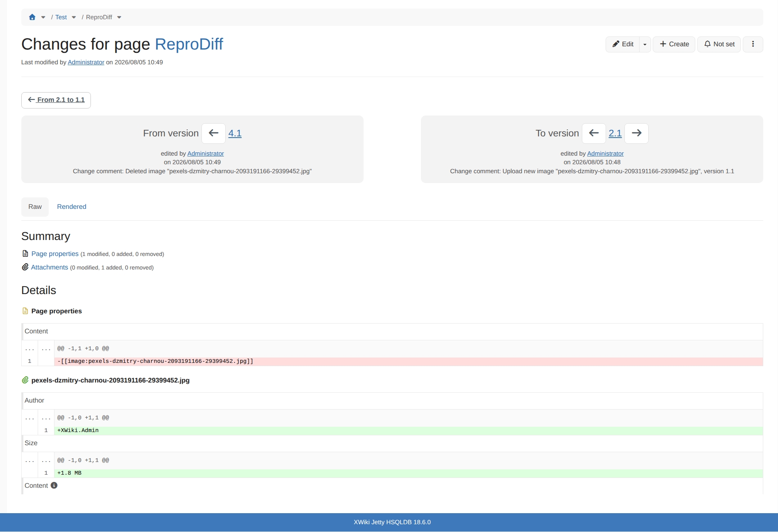Expand the Test breadcrumb dropdown arrow

[x=74, y=17]
